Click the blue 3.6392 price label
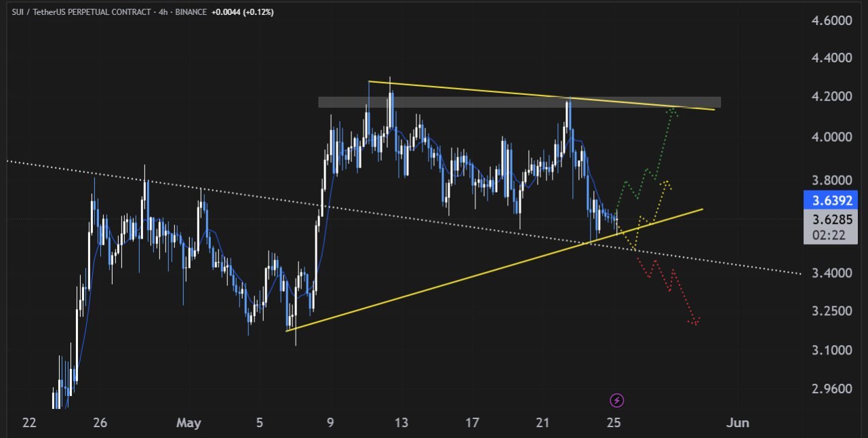This screenshot has height=438, width=868. click(x=831, y=201)
